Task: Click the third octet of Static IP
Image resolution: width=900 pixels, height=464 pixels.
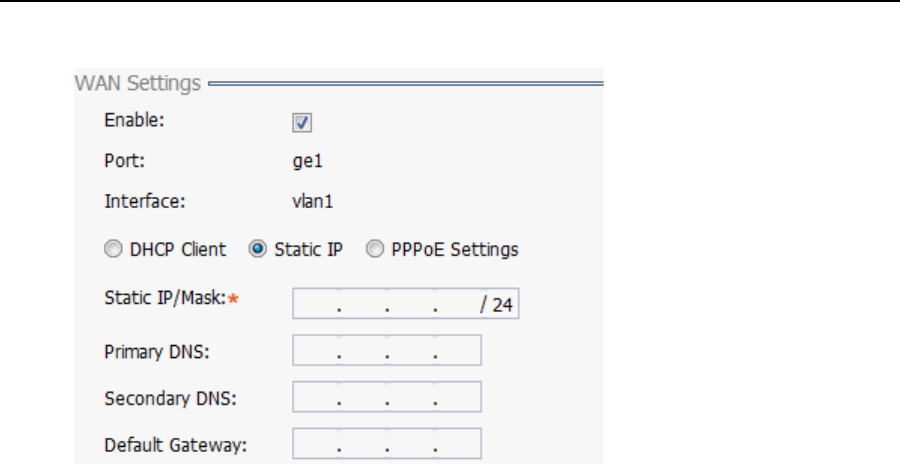Action: click(x=411, y=305)
